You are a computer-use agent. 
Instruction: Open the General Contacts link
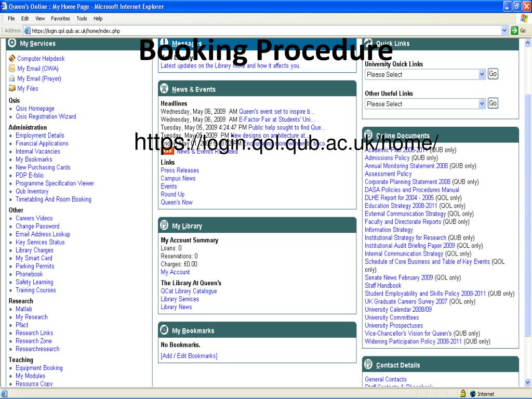tap(386, 379)
